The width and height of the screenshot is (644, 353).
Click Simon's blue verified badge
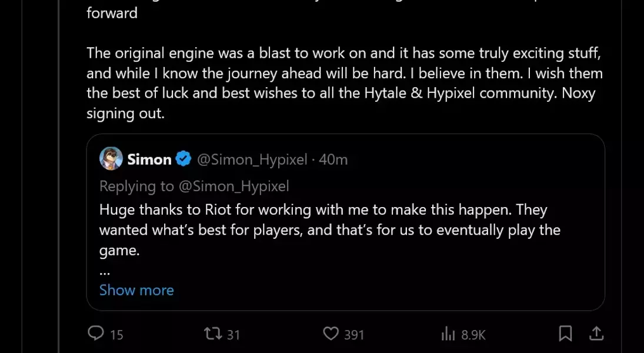coord(183,159)
